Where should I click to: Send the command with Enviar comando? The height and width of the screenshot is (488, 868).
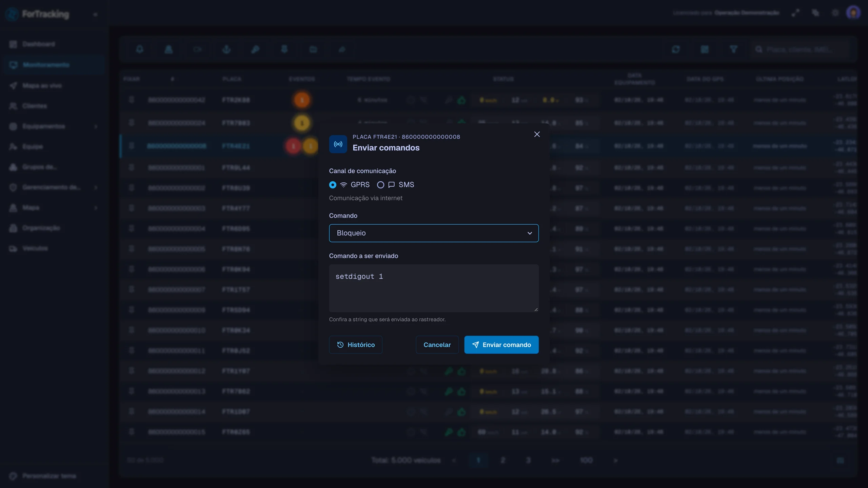[501, 345]
